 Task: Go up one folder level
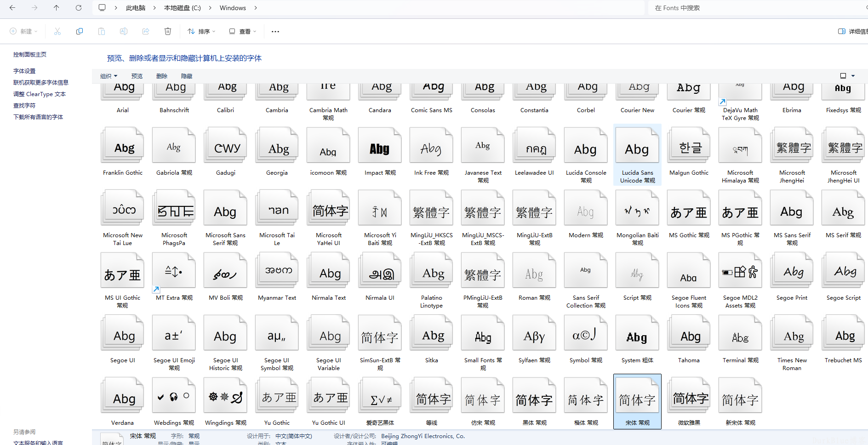(x=56, y=8)
